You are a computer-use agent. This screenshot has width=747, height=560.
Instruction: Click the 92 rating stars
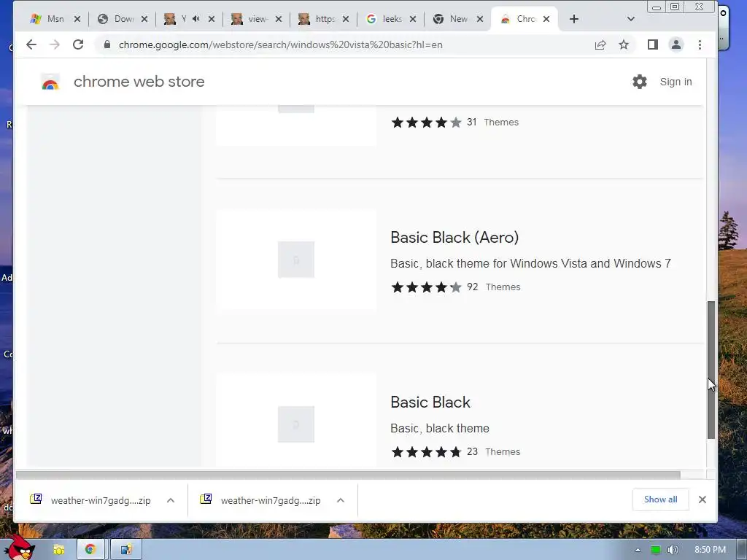426,287
